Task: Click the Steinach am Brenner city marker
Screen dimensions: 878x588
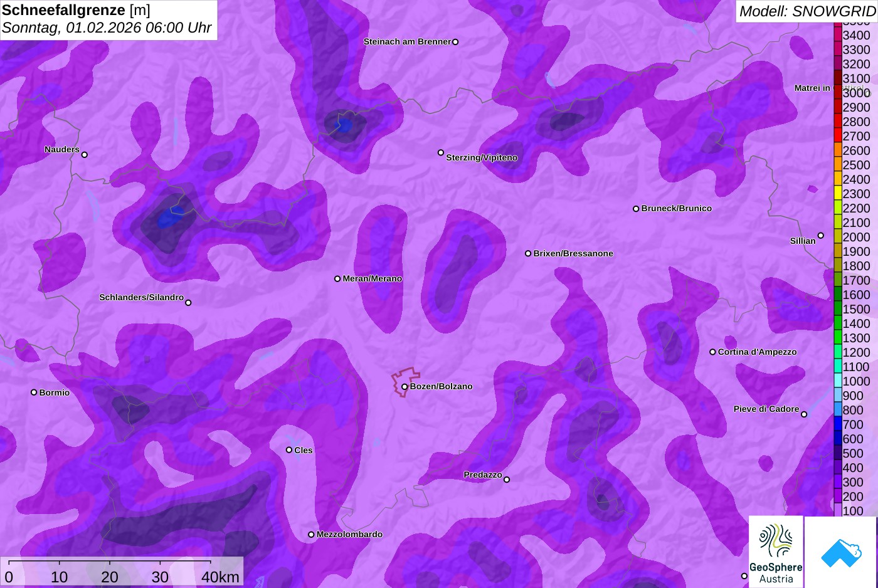Action: point(455,42)
